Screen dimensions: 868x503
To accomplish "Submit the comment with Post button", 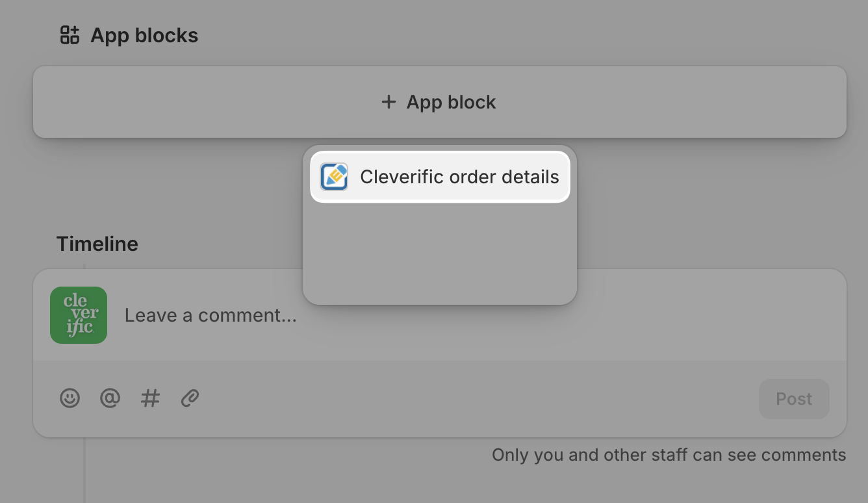I will coord(794,399).
